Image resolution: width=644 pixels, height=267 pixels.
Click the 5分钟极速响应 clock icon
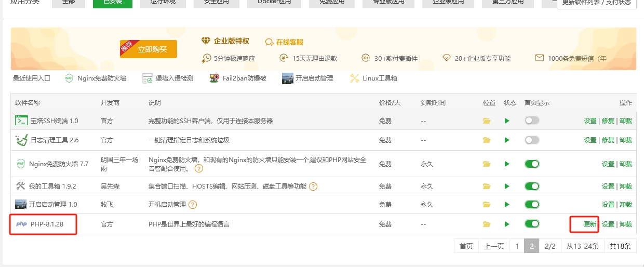(x=207, y=58)
